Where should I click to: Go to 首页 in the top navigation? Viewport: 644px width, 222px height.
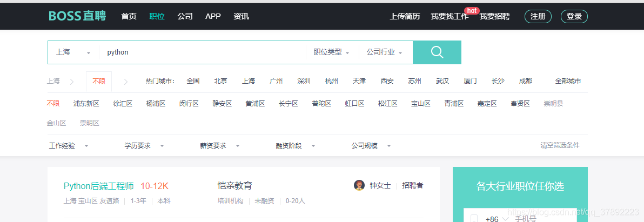(129, 16)
